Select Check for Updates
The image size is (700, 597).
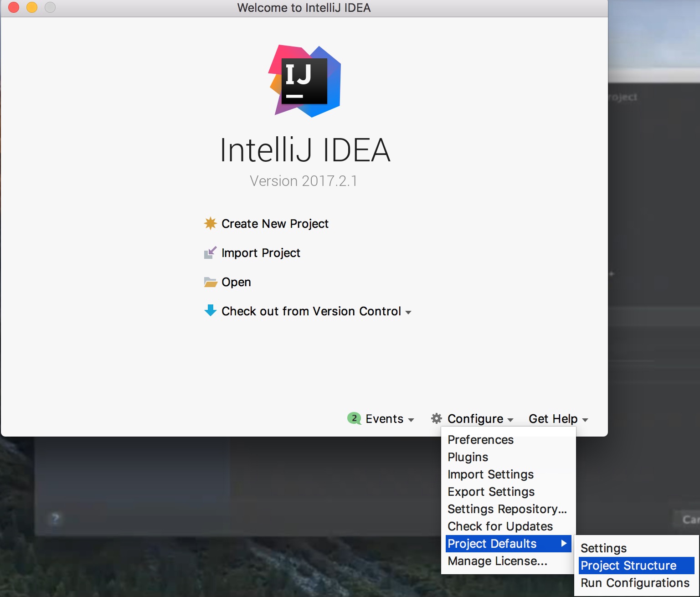(508, 526)
